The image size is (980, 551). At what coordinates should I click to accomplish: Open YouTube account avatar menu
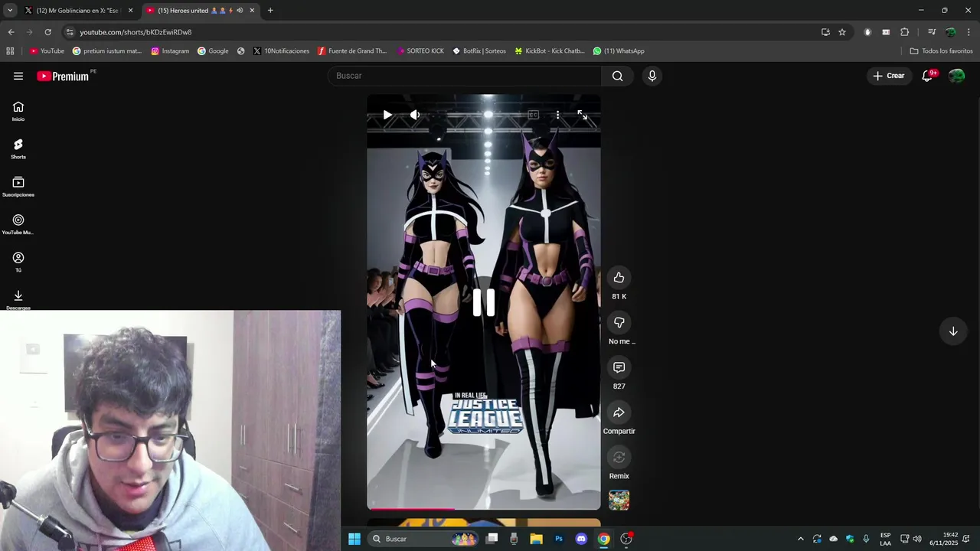click(956, 76)
